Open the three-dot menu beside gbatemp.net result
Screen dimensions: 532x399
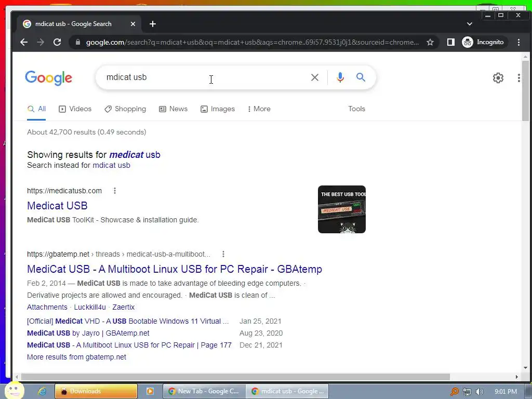pyautogui.click(x=223, y=254)
